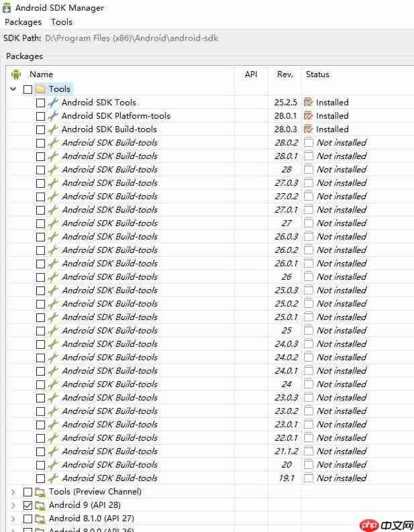Check Tools (Preview Channel) checkbox
The image size is (414, 532).
tap(28, 492)
